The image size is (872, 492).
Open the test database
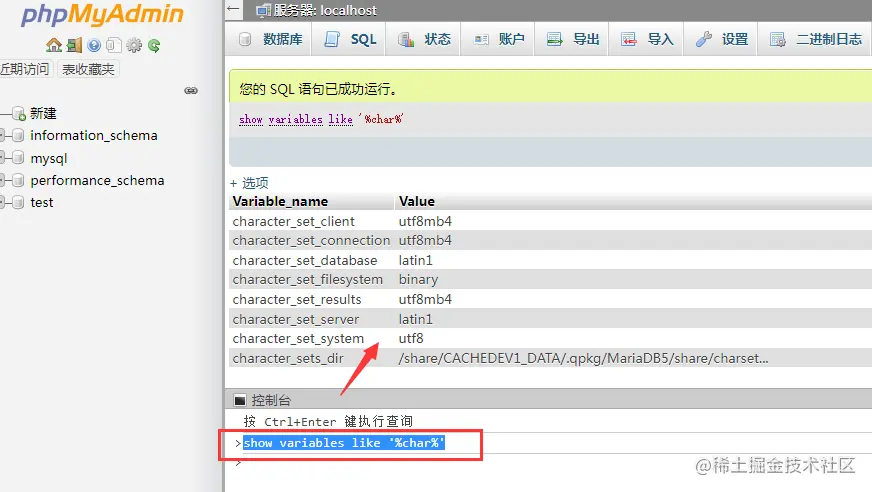[42, 202]
